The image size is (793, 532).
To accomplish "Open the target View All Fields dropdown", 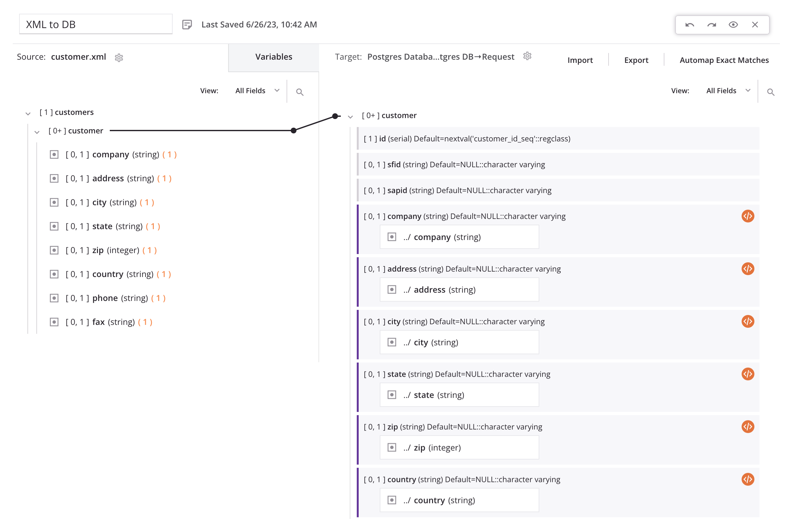I will [x=728, y=91].
